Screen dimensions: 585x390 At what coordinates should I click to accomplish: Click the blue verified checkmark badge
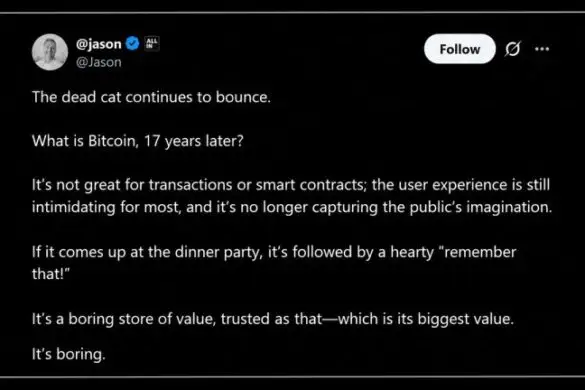click(x=132, y=44)
